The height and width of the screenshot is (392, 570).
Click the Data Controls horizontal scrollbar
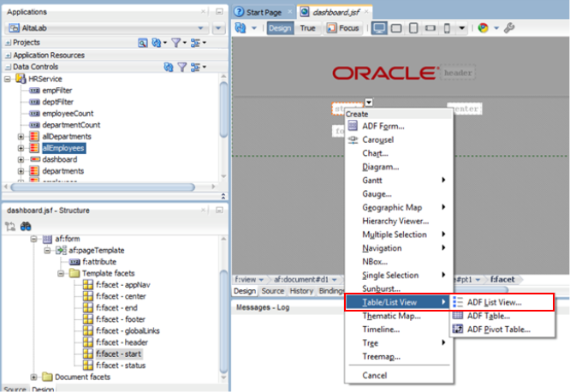(103, 187)
